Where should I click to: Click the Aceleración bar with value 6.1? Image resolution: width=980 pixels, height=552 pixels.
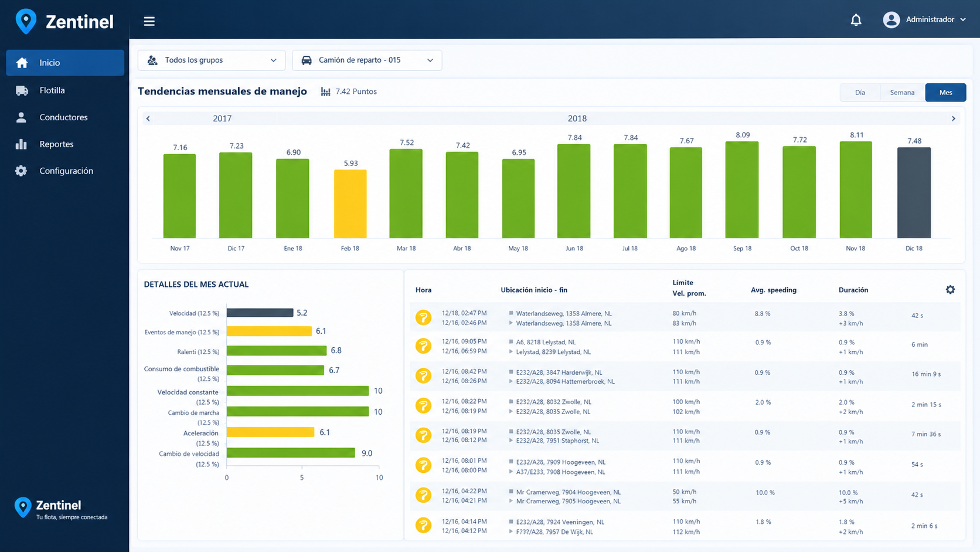point(270,432)
